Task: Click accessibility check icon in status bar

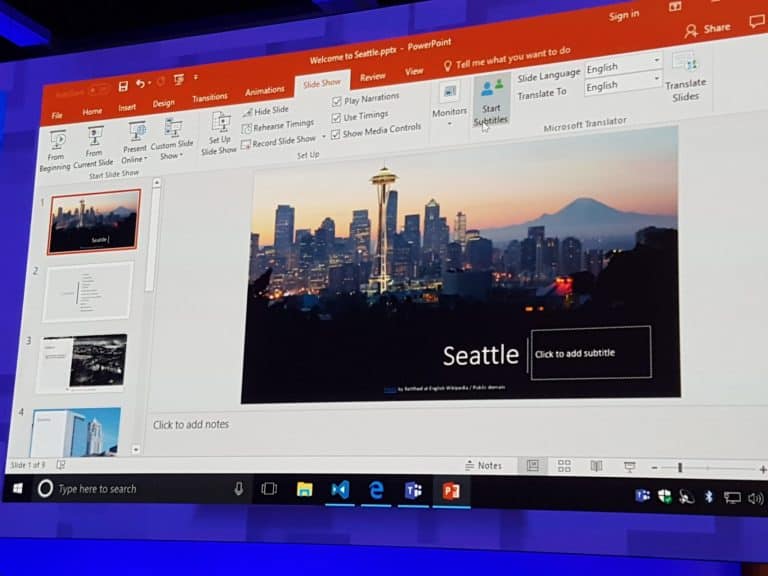Action: (60, 464)
